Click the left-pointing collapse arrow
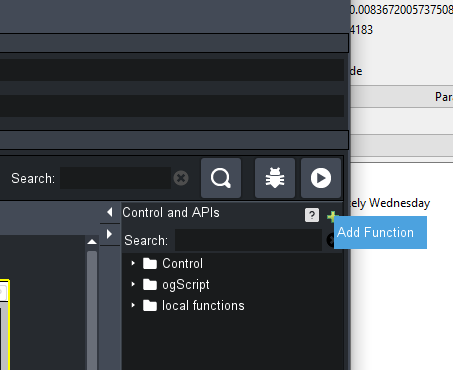 (x=110, y=212)
